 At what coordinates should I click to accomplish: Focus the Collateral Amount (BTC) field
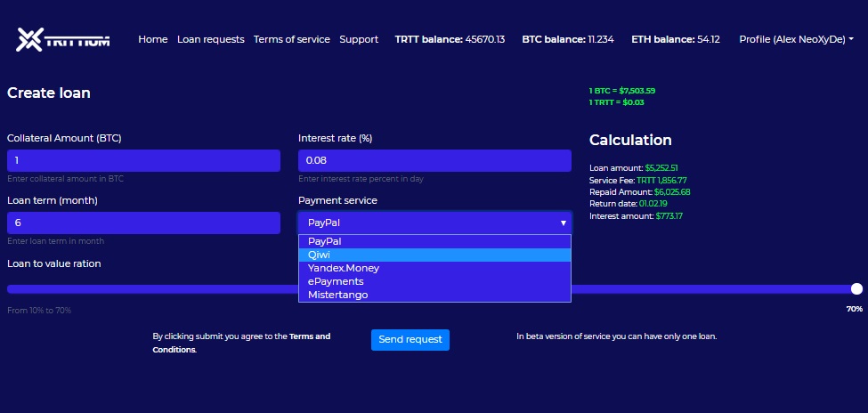point(143,160)
